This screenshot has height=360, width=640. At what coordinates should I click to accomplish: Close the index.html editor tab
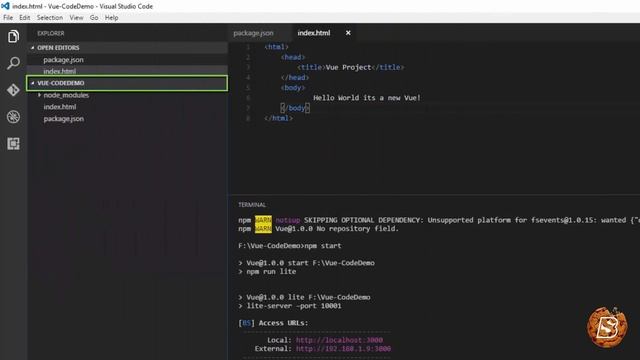tap(348, 33)
